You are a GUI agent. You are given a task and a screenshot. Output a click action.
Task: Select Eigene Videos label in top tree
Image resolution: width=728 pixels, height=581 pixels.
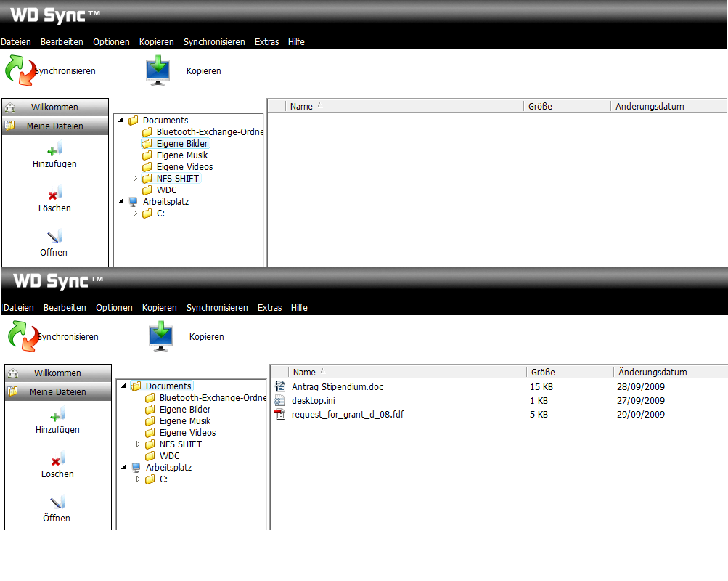click(185, 167)
